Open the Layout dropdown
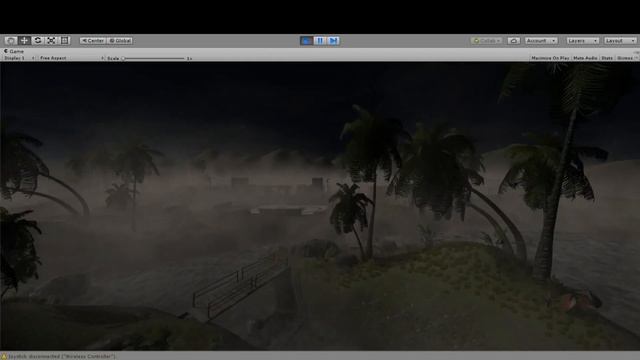 click(x=620, y=40)
